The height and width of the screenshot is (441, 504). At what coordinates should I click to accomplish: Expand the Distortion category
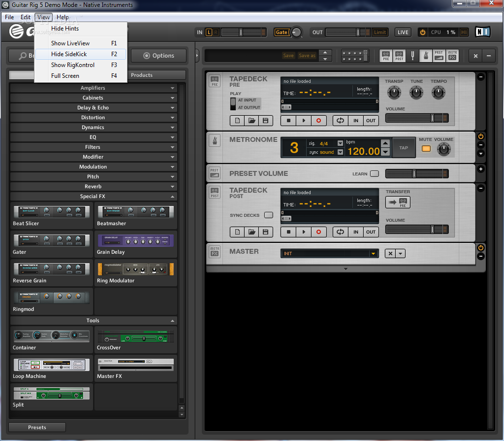(94, 117)
